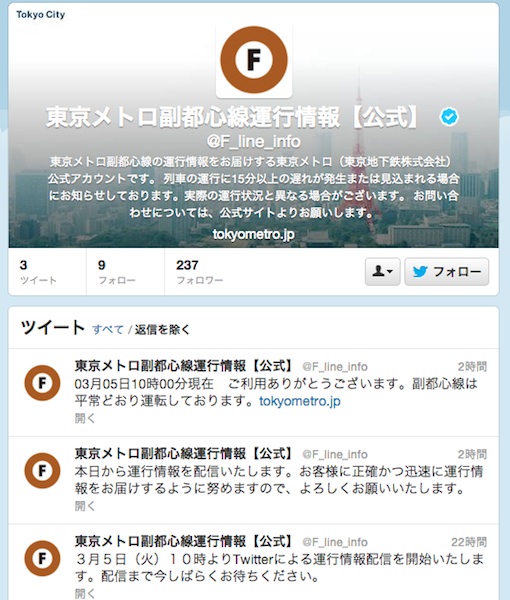Image resolution: width=510 pixels, height=600 pixels.
Task: Click the フォロー follow button
Action: coord(447,272)
